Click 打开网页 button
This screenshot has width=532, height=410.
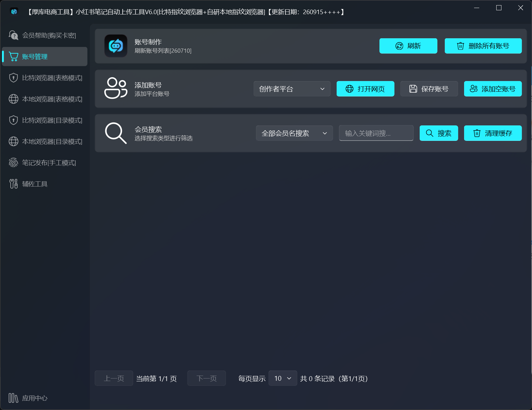click(x=365, y=89)
